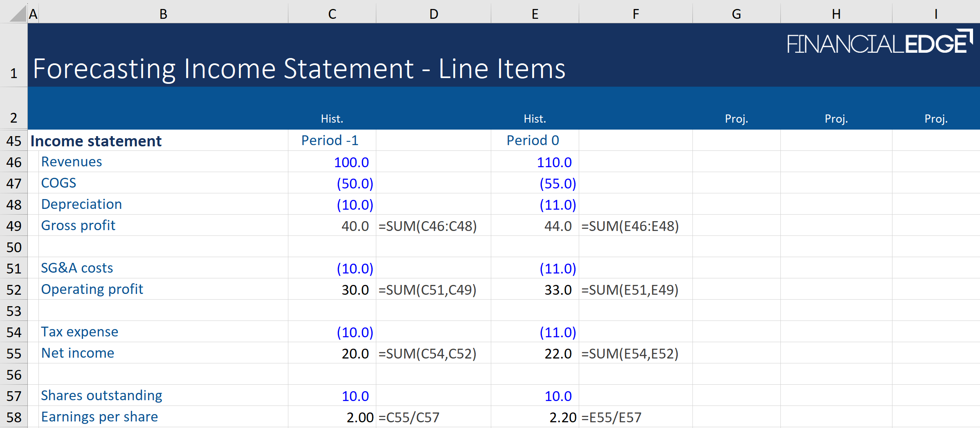Click the Revenues label cell
980x428 pixels.
click(72, 162)
